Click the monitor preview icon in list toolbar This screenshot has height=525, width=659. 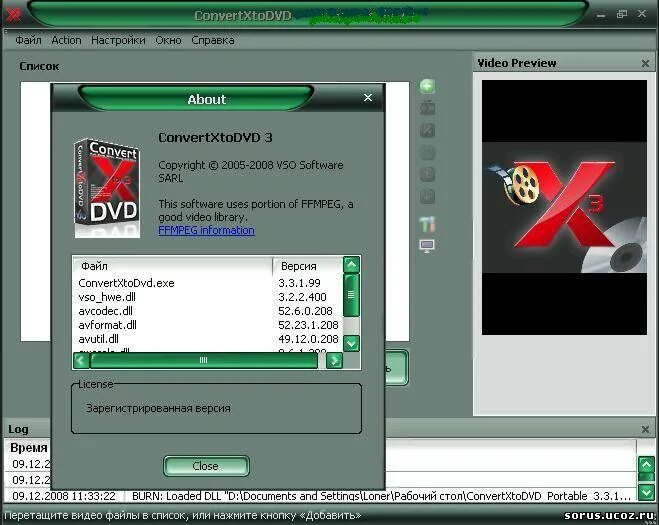[x=427, y=245]
